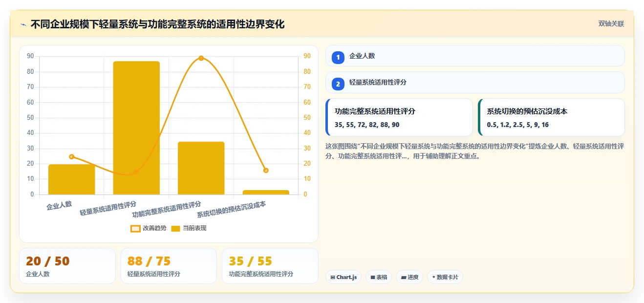The height and width of the screenshot is (303, 644).
Task: Click the 系统切换的预估沉没成本 bar
Action: 266,193
